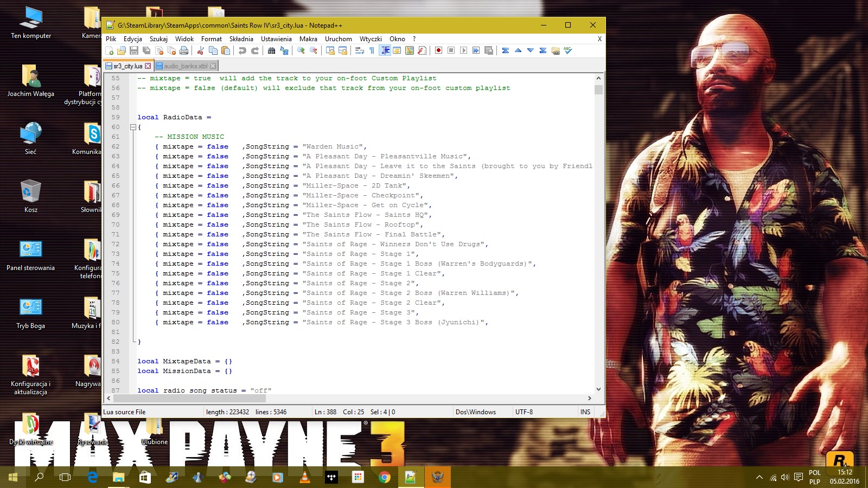Viewport: 868px width, 488px height.
Task: Select the sr3_city.lua tab
Action: (x=127, y=66)
